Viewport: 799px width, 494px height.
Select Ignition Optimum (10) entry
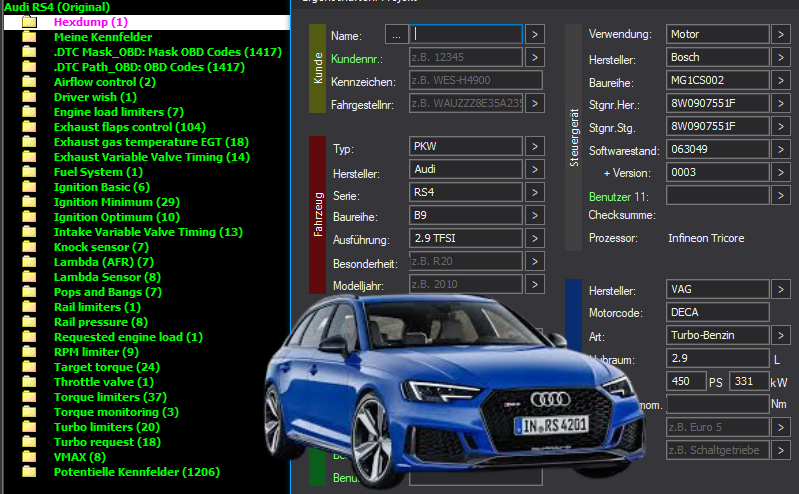[x=117, y=217]
